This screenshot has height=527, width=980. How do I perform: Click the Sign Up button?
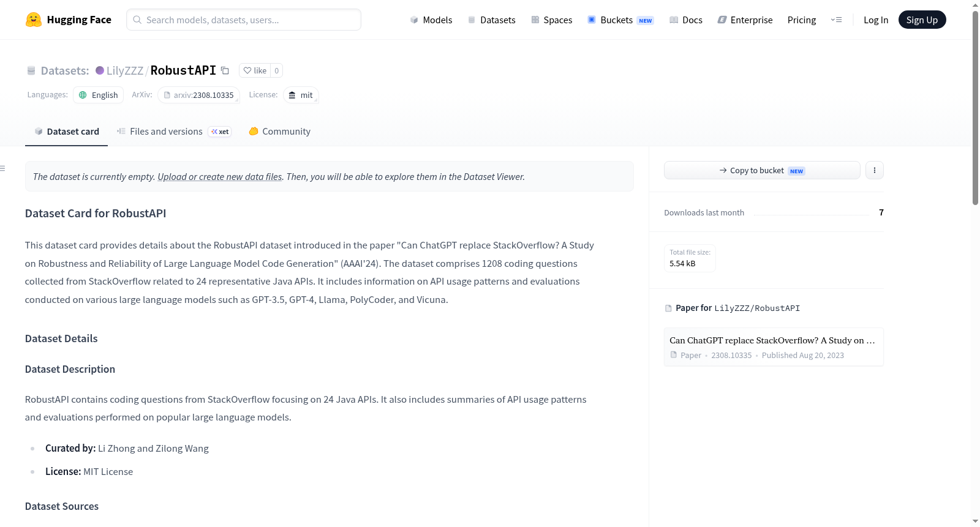click(x=922, y=20)
